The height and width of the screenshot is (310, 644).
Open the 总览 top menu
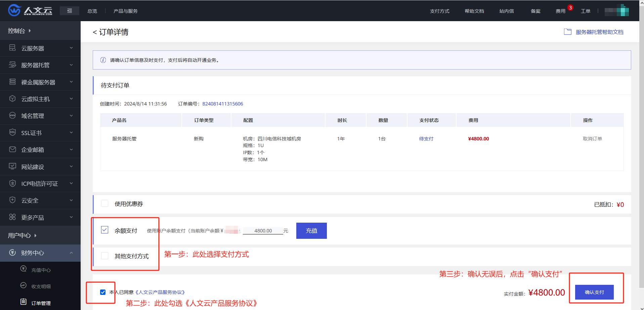click(x=92, y=11)
